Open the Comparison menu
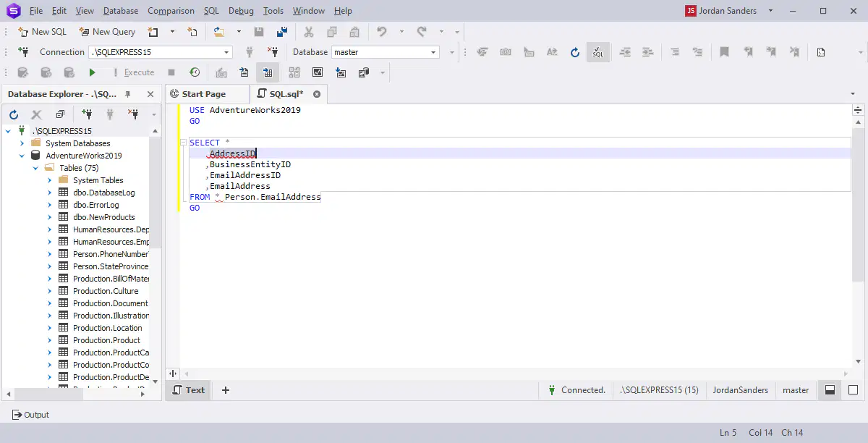The height and width of the screenshot is (443, 868). pos(171,11)
